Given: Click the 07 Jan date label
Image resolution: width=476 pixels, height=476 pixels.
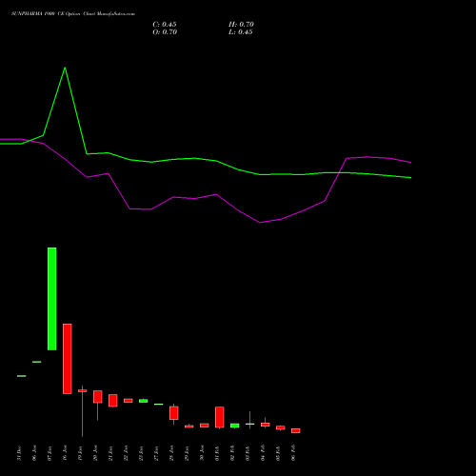Looking at the screenshot, I should tap(50, 453).
